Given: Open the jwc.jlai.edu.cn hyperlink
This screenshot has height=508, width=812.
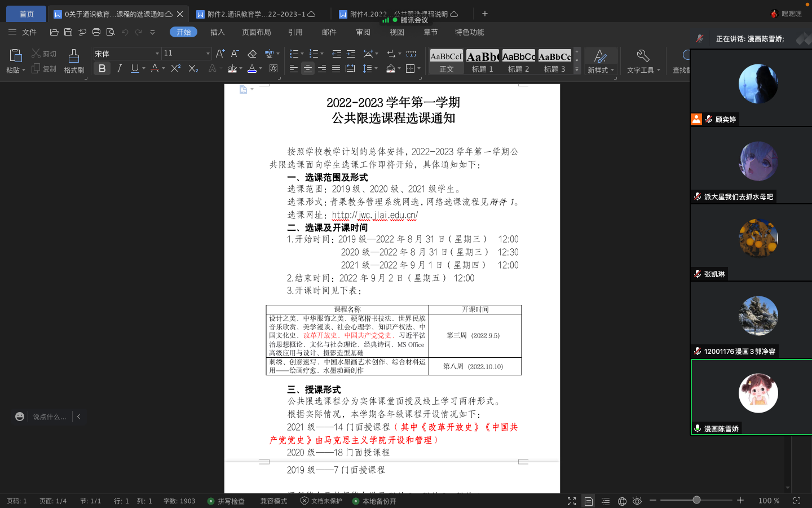Looking at the screenshot, I should coord(374,215).
